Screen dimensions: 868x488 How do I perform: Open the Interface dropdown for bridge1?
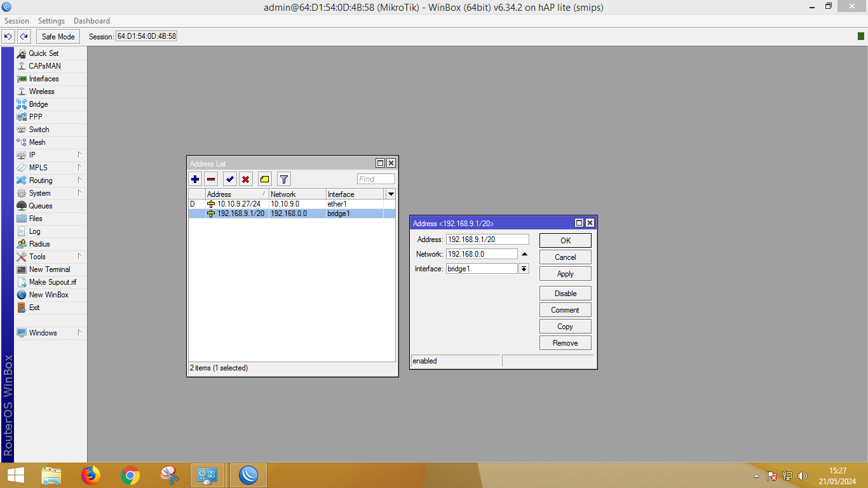click(x=524, y=269)
